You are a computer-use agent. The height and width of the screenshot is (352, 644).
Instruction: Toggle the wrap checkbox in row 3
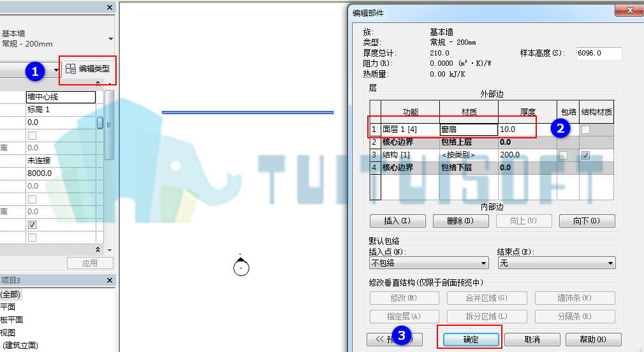563,155
